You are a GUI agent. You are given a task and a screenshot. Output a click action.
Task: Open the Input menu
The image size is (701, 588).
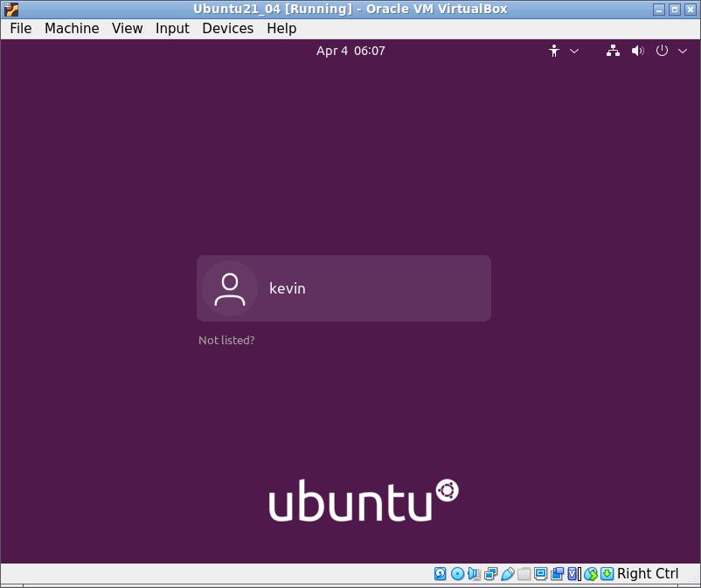(x=172, y=28)
